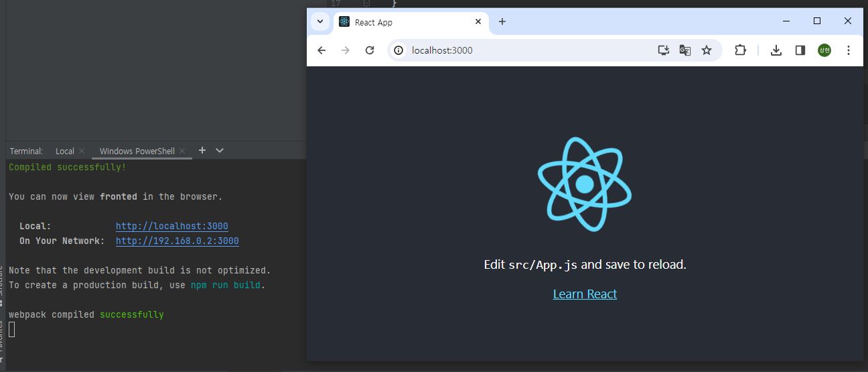
Task: Add a new terminal session
Action: coord(202,150)
